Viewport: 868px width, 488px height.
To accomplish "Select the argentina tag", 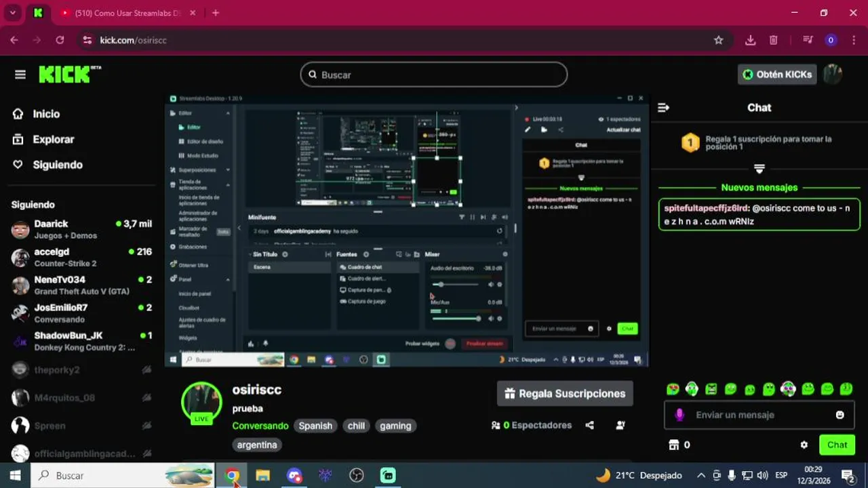I will pyautogui.click(x=257, y=445).
